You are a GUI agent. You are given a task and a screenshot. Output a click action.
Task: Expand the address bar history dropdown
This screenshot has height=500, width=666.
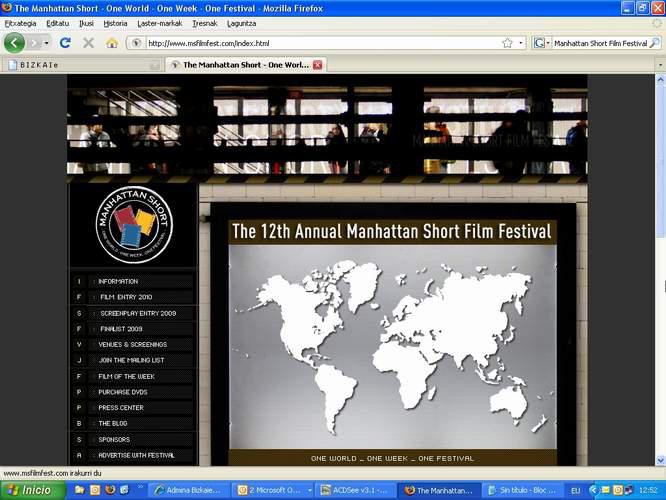tap(521, 43)
